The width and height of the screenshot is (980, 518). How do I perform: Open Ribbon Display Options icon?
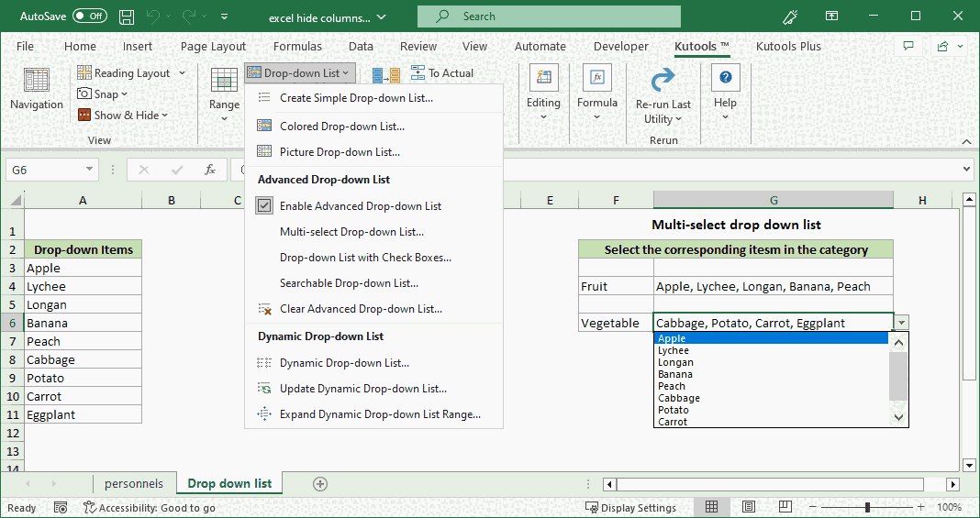pos(831,17)
